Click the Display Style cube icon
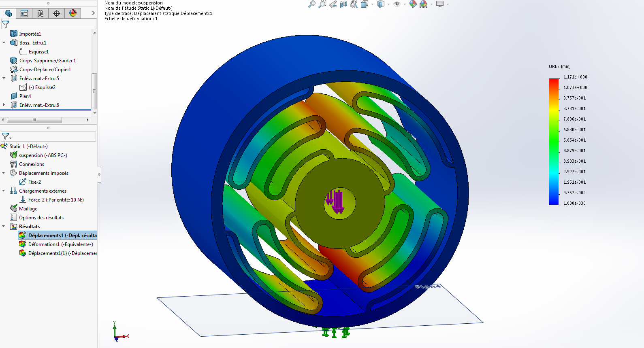The height and width of the screenshot is (348, 644). (x=381, y=4)
